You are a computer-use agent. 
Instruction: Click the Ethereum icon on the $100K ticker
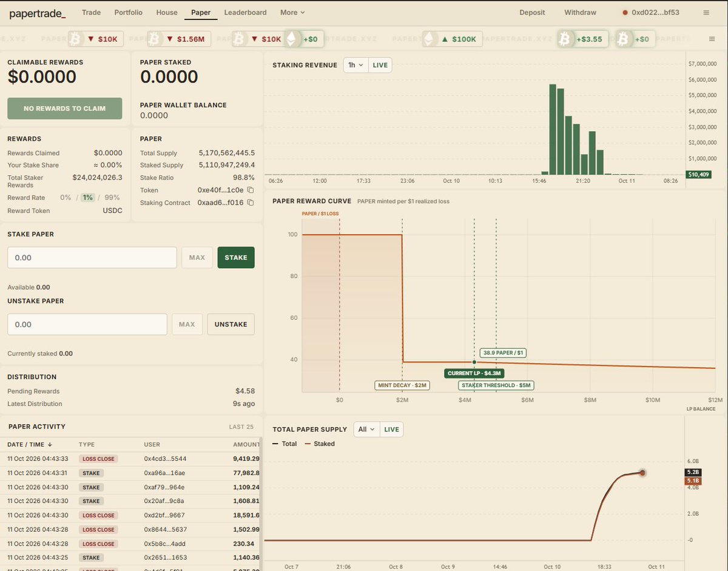pyautogui.click(x=430, y=39)
